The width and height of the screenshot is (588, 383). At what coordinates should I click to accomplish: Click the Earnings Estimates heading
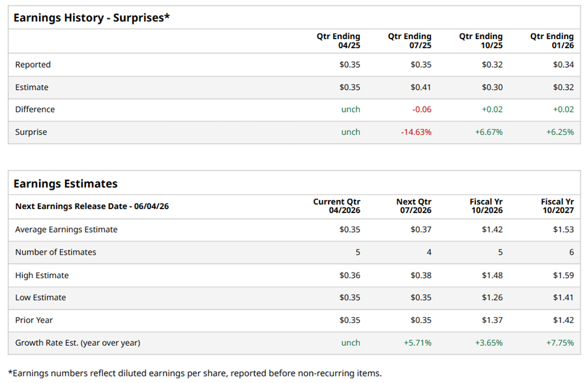pyautogui.click(x=65, y=184)
